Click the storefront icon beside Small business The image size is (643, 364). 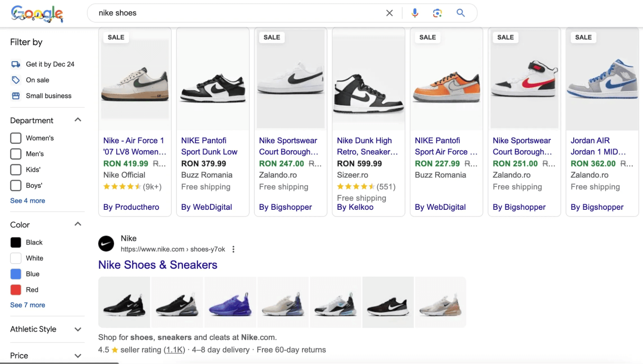click(15, 96)
